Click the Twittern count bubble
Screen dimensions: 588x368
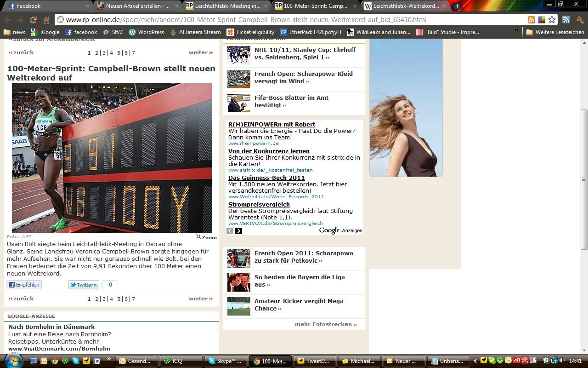pos(110,285)
